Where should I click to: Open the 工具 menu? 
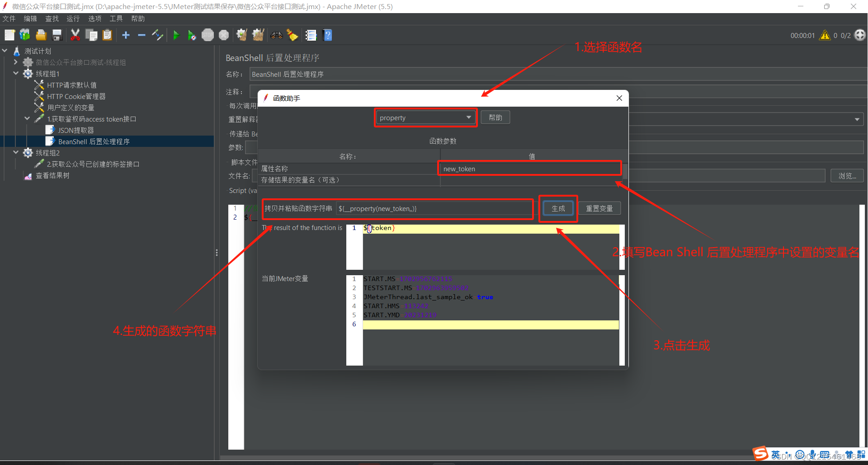point(116,19)
